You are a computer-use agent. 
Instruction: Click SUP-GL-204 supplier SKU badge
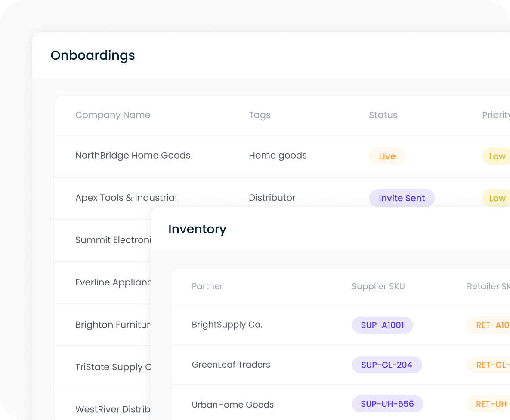click(x=386, y=365)
